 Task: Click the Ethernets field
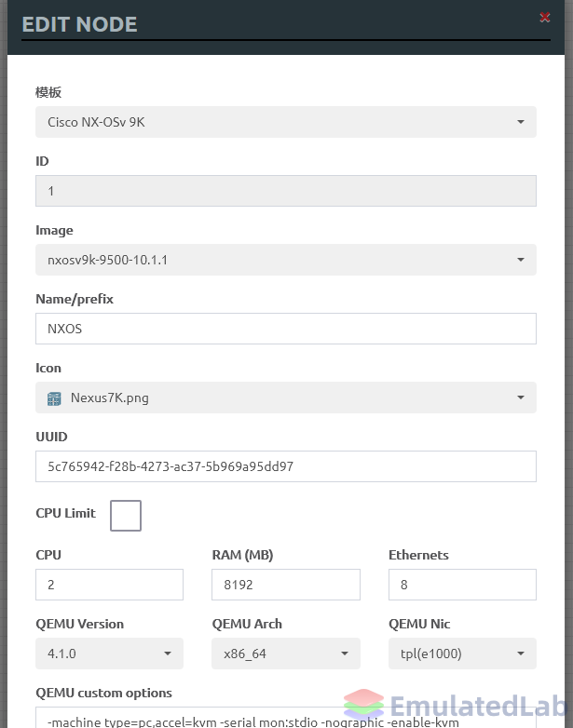pos(462,585)
